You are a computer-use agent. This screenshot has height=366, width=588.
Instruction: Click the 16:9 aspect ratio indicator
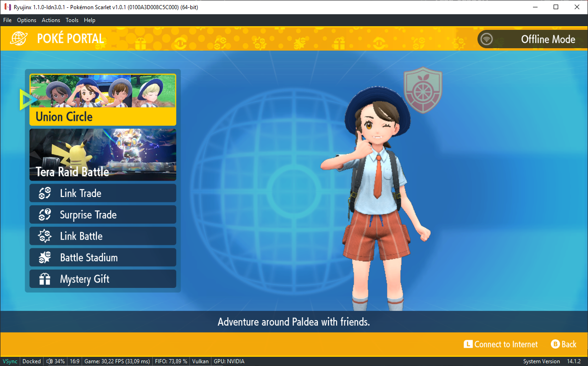tap(75, 361)
